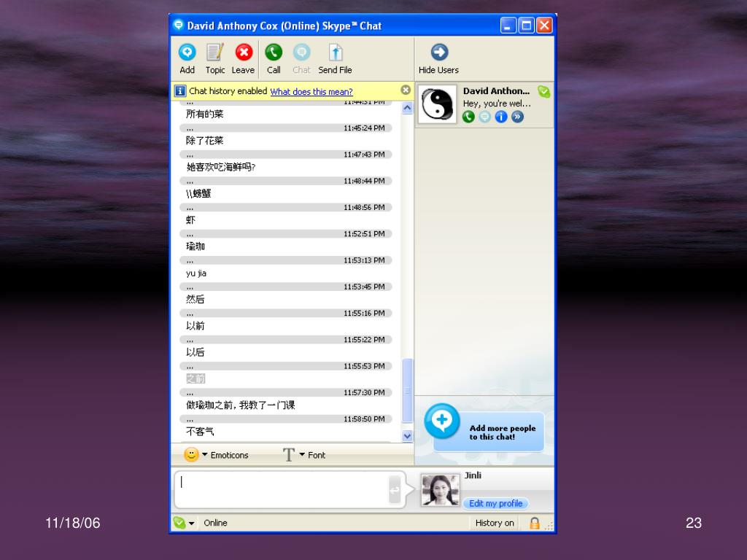Click David Anthony's yin-yang avatar
This screenshot has width=747, height=560.
(x=438, y=104)
